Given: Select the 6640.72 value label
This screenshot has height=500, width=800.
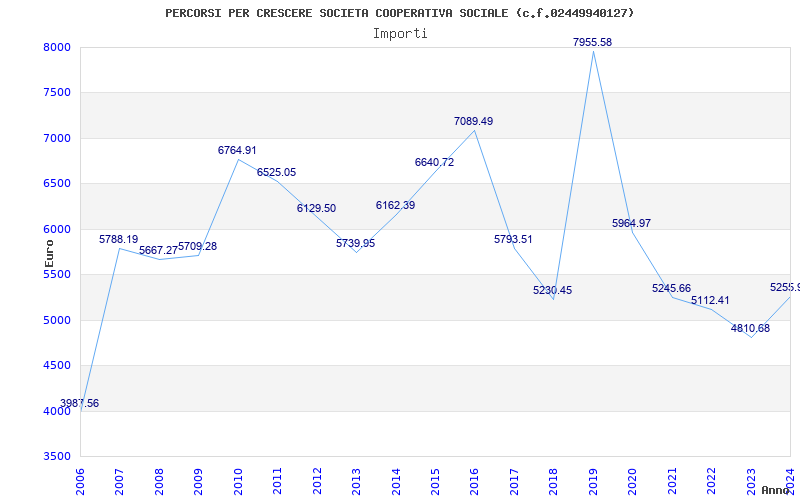Looking at the screenshot, I should click(x=434, y=163).
